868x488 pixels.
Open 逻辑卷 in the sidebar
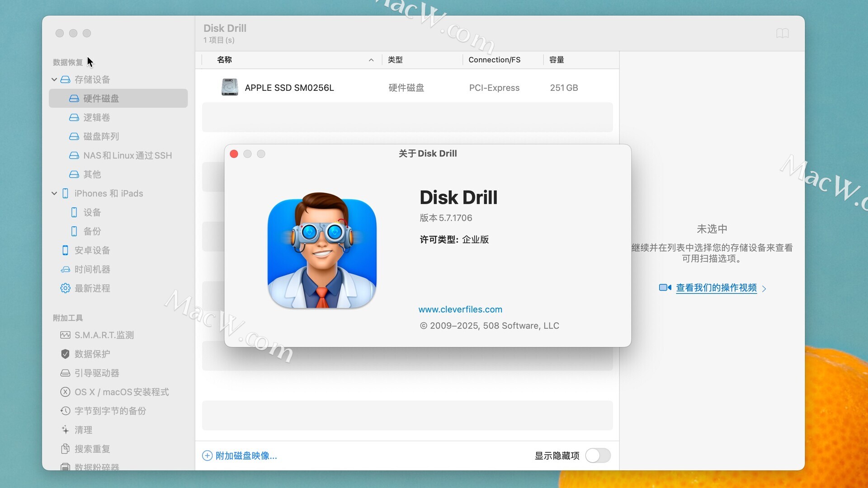point(97,117)
